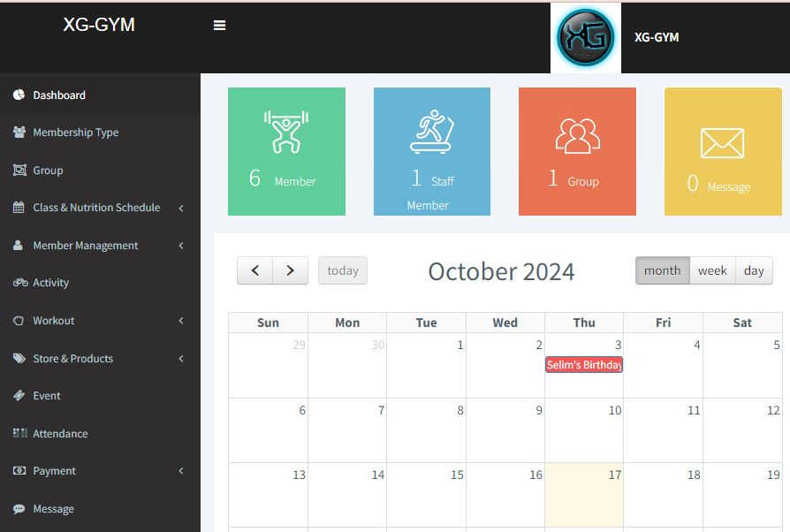This screenshot has width=790, height=532.
Task: Advance to the next calendar month
Action: click(x=290, y=270)
